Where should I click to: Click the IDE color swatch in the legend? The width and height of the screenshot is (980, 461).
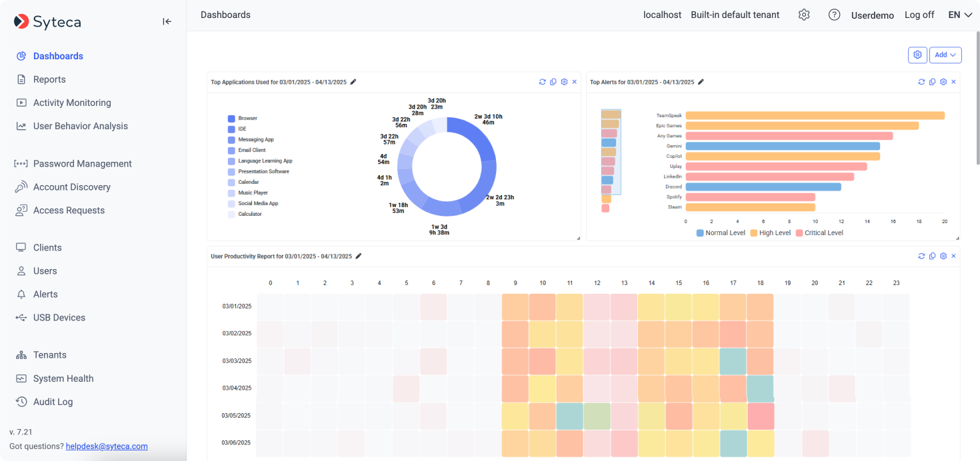pyautogui.click(x=232, y=129)
